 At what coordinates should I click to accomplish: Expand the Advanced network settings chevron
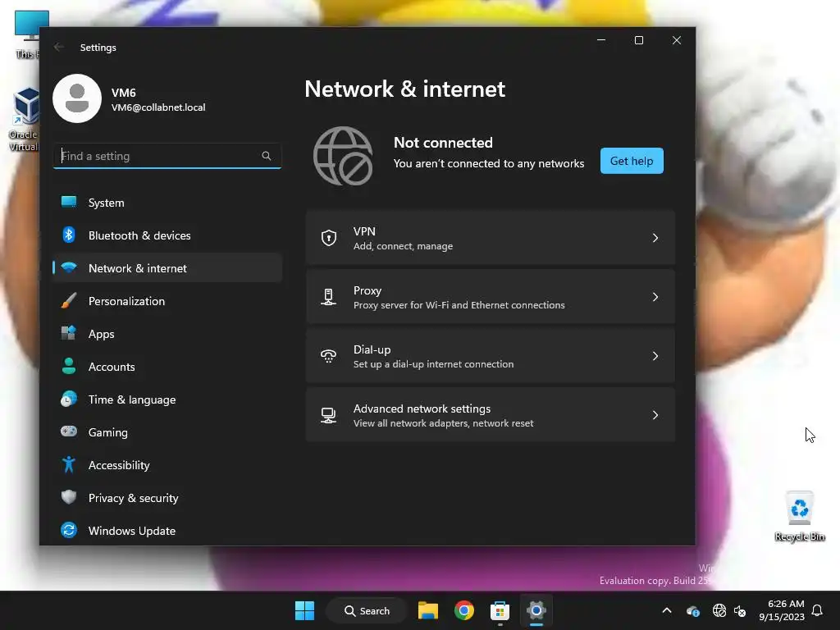655,415
